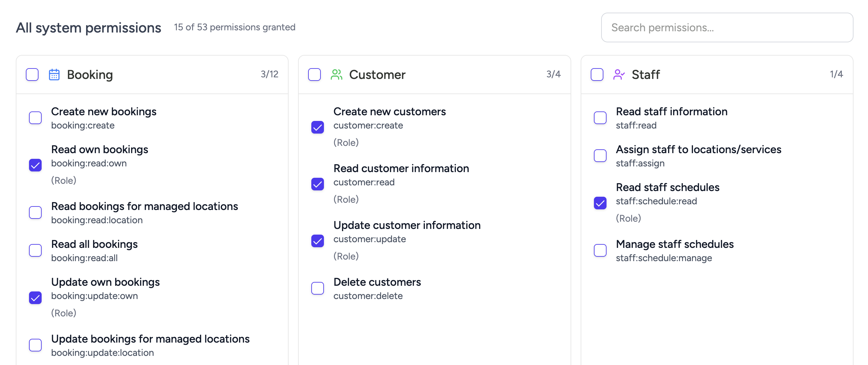The image size is (868, 365).
Task: Uncheck Read customer information permission
Action: point(317,184)
